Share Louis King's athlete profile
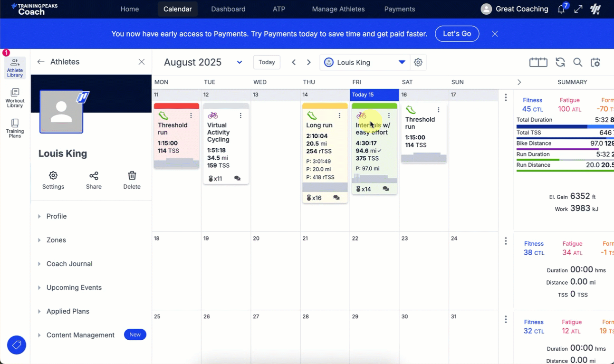Image resolution: width=614 pixels, height=364 pixels. click(94, 180)
